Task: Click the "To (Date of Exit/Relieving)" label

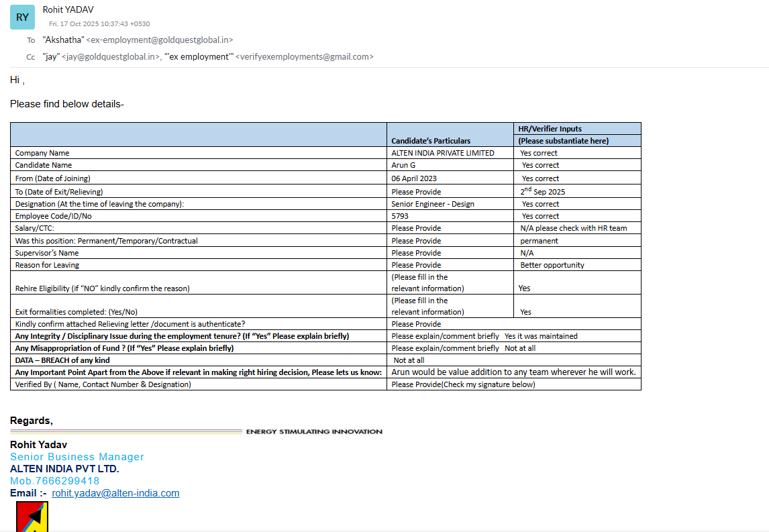Action: 59,192
